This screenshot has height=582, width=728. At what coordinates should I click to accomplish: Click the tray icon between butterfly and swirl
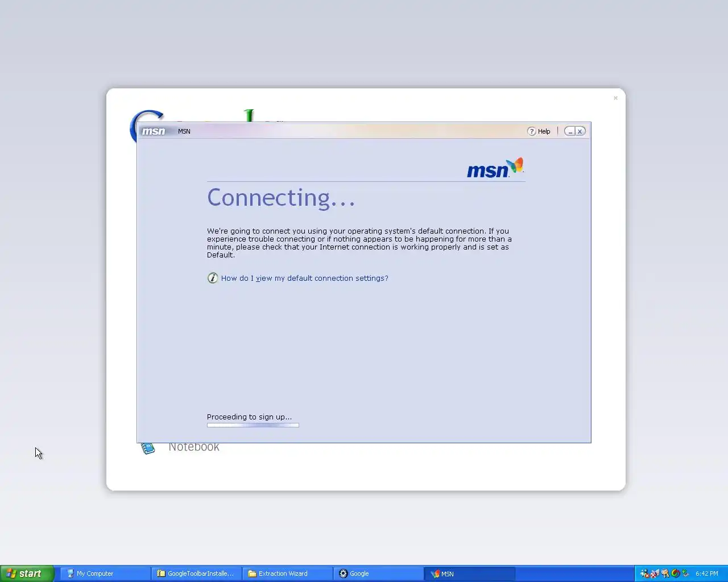665,573
